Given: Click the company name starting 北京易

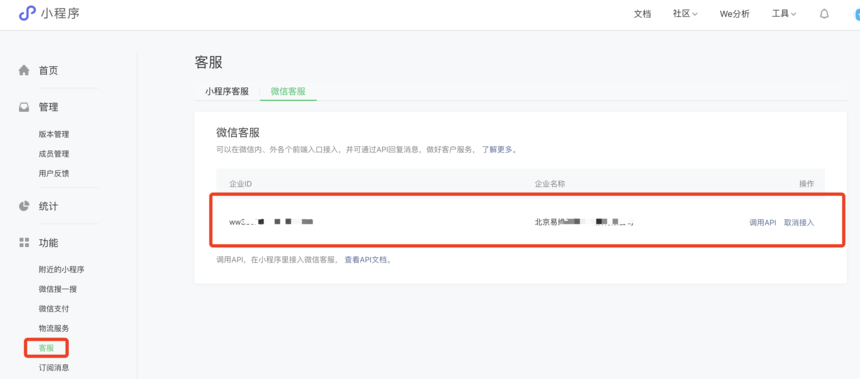Looking at the screenshot, I should tap(584, 222).
